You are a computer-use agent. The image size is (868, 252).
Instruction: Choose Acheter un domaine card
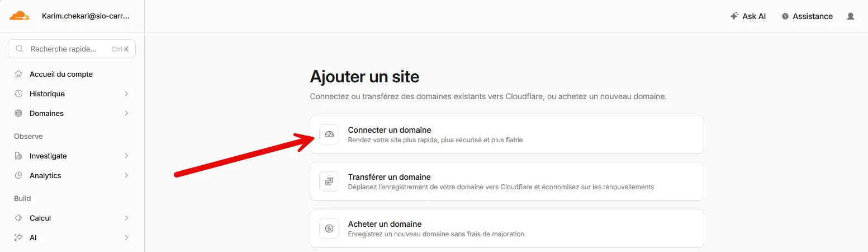point(507,228)
